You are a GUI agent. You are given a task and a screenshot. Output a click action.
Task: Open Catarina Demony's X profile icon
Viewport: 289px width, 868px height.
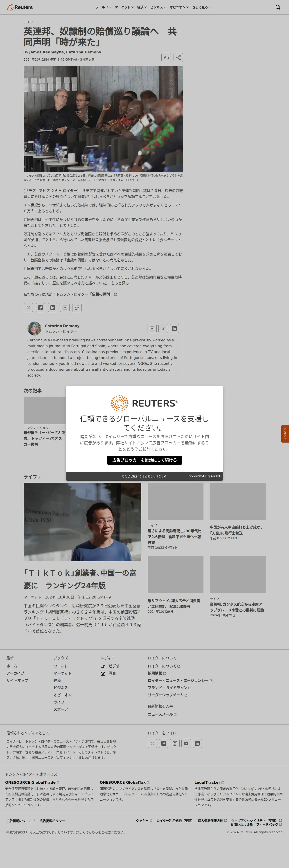163,329
